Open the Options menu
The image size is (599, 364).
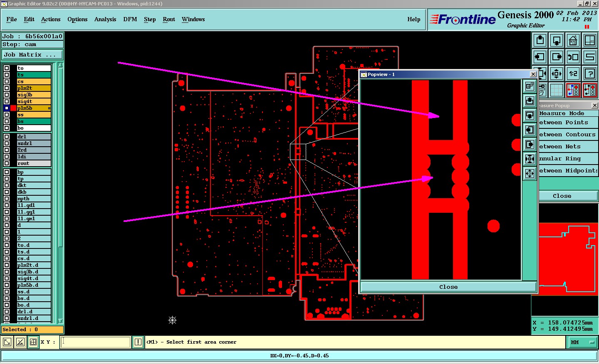(x=77, y=19)
